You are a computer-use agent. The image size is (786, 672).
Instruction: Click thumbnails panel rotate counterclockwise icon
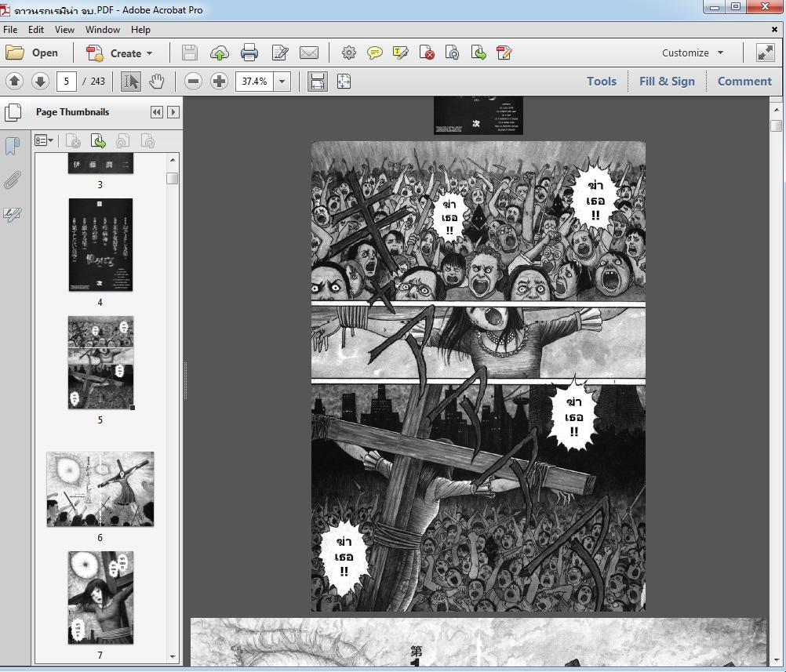[123, 141]
